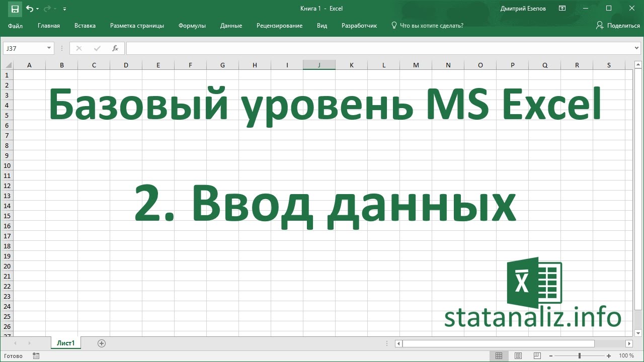This screenshot has height=362, width=644.
Task: Select column S header
Action: [609, 65]
